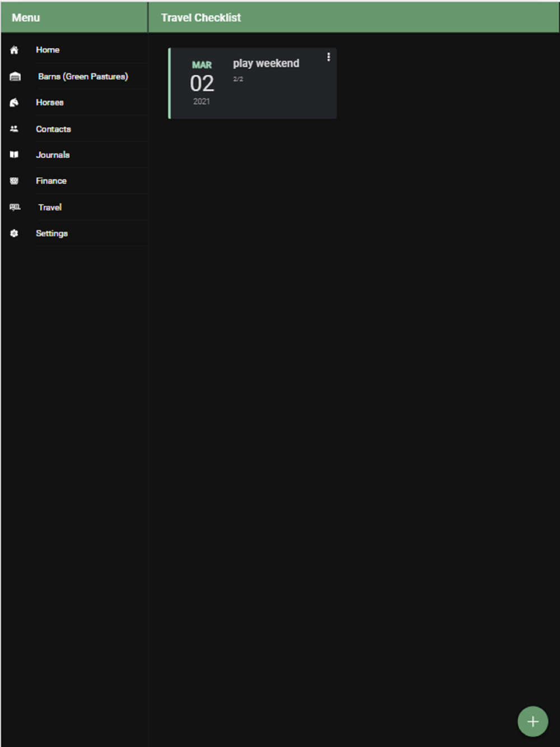
Task: Click the Journals book icon
Action: [14, 155]
